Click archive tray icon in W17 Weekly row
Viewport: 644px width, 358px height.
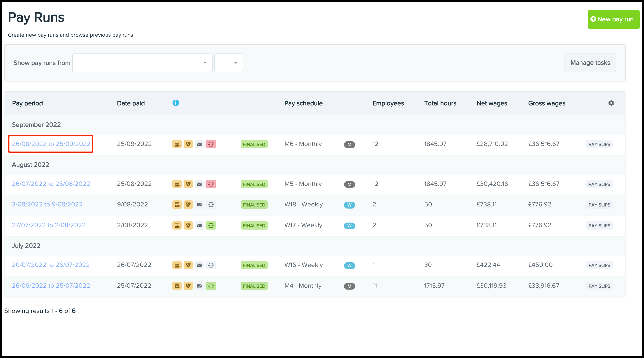point(177,225)
